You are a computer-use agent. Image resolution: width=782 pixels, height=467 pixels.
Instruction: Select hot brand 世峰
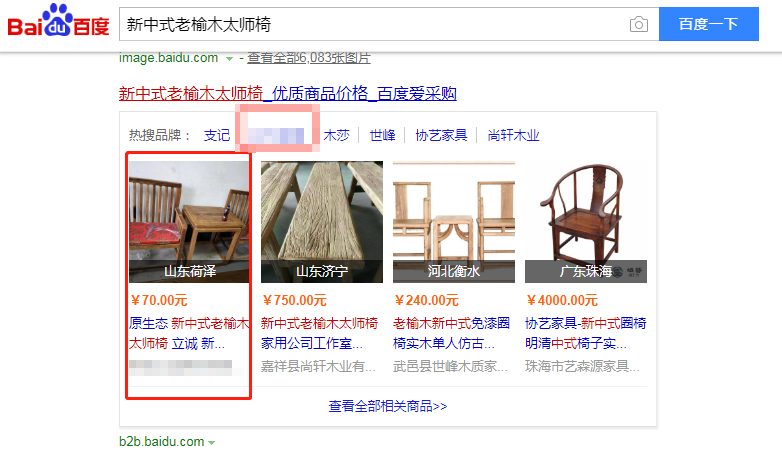(383, 135)
